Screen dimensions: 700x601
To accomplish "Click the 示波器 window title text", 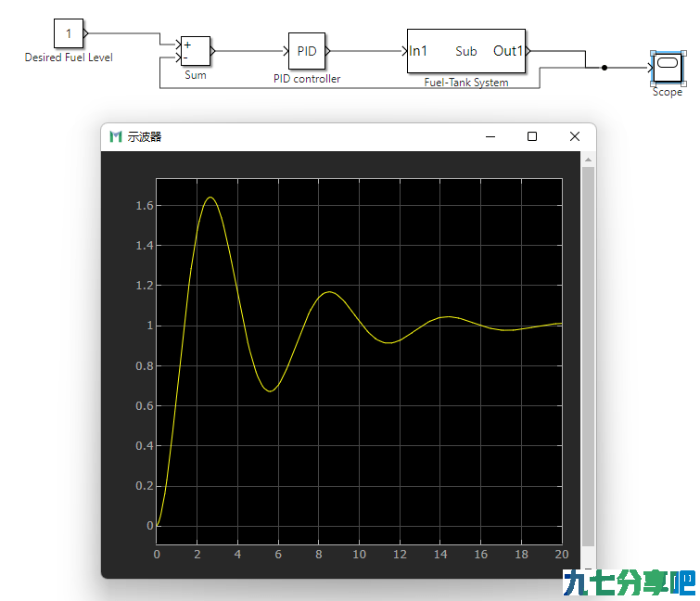I will 145,136.
